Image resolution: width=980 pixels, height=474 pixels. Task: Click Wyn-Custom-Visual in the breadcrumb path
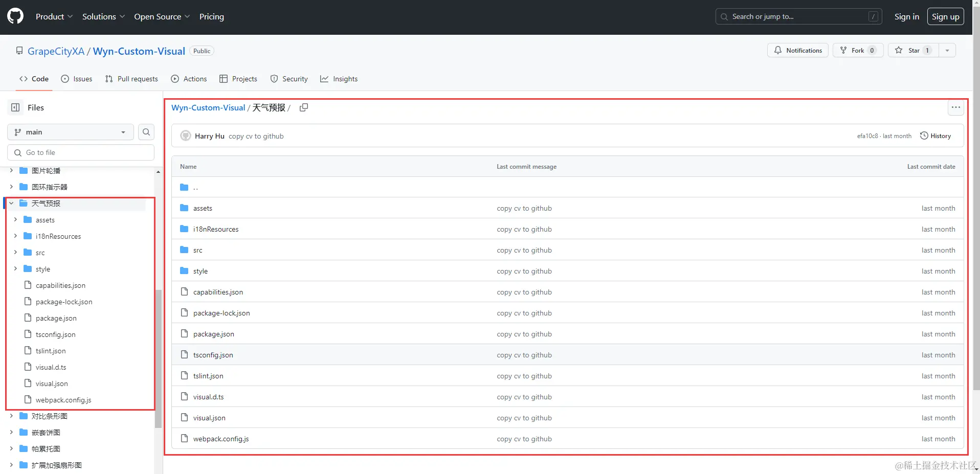208,107
